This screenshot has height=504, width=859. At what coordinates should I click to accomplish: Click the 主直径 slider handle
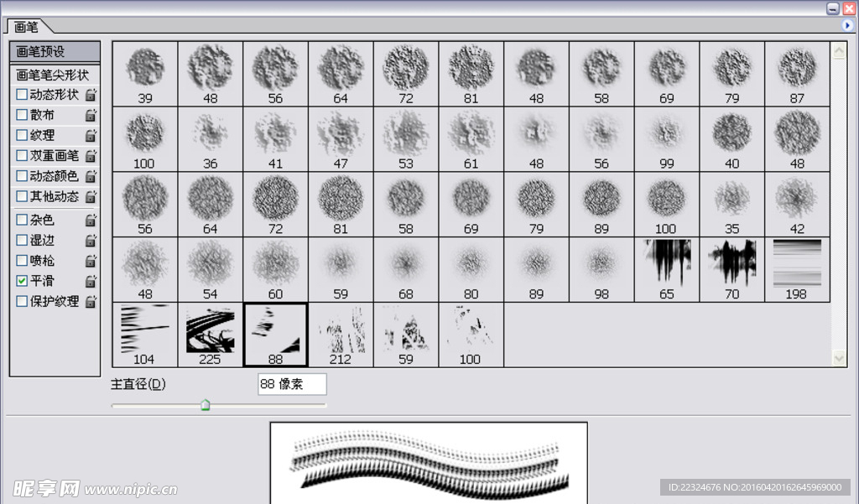point(205,406)
